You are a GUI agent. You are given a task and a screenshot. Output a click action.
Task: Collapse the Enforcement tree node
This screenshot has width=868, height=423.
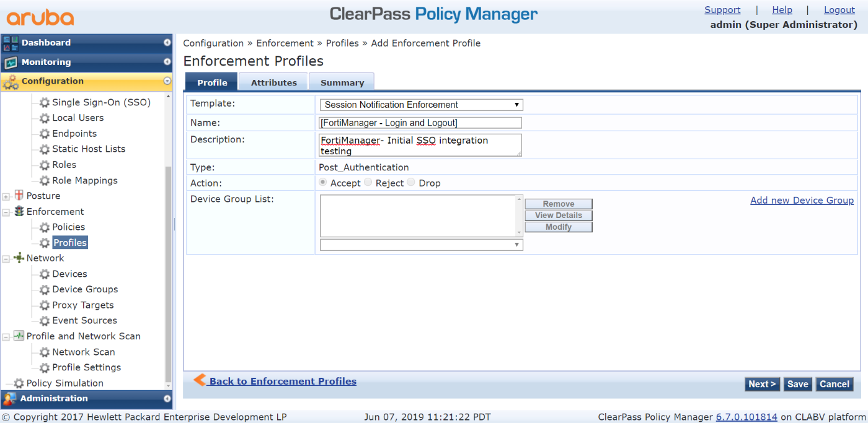click(x=6, y=212)
